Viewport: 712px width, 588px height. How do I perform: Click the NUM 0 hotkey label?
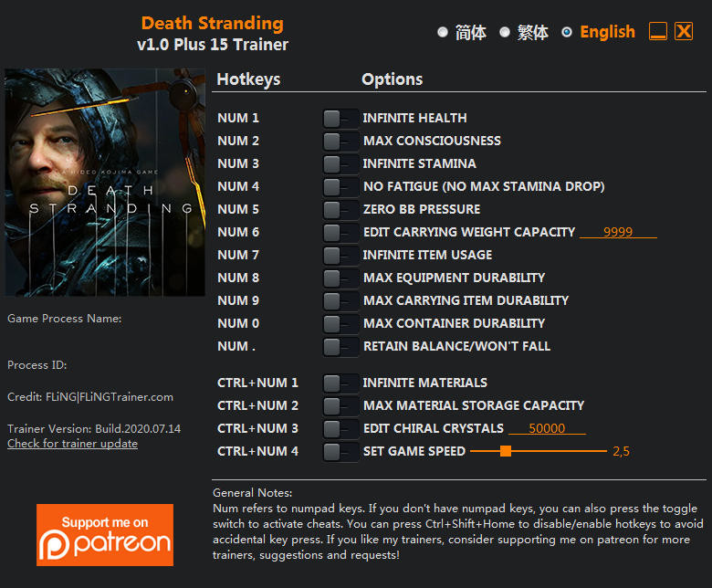pos(238,323)
